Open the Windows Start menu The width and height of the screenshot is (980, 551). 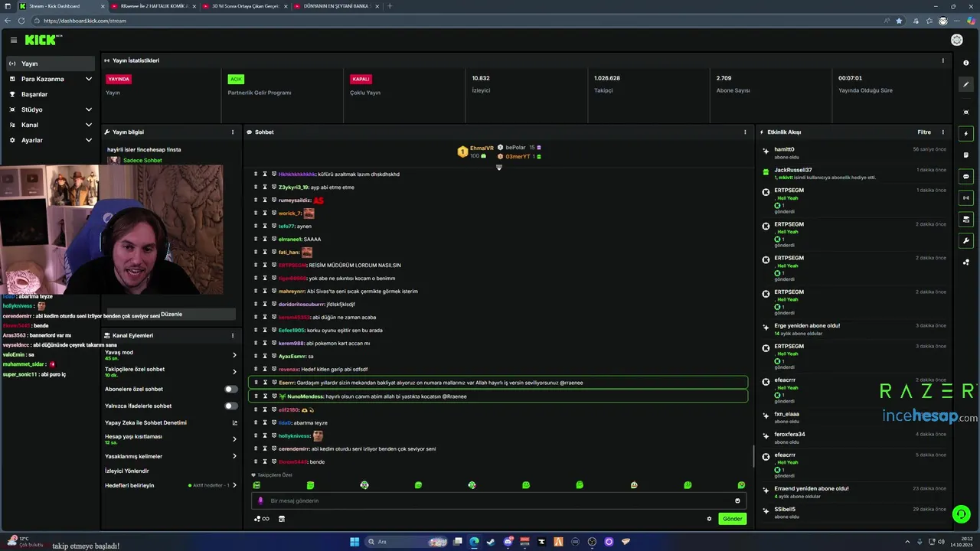tap(354, 542)
